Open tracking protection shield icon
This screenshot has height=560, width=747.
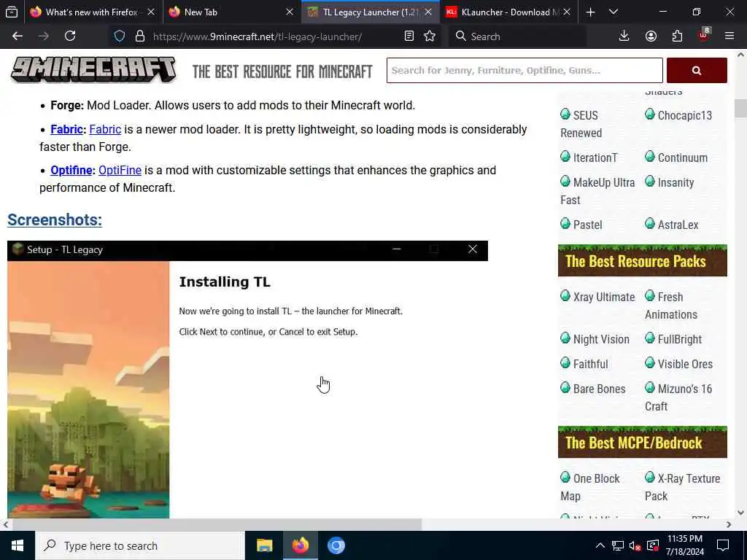point(120,36)
